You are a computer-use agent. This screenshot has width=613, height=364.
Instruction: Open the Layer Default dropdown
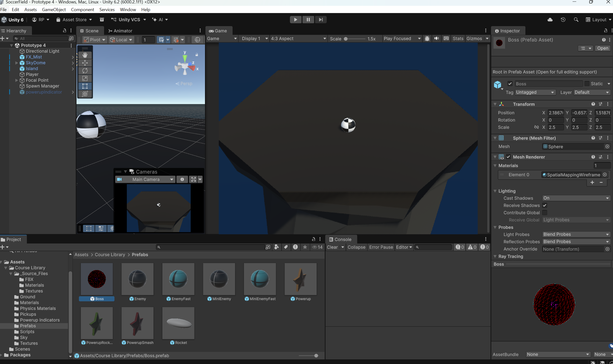click(x=592, y=92)
